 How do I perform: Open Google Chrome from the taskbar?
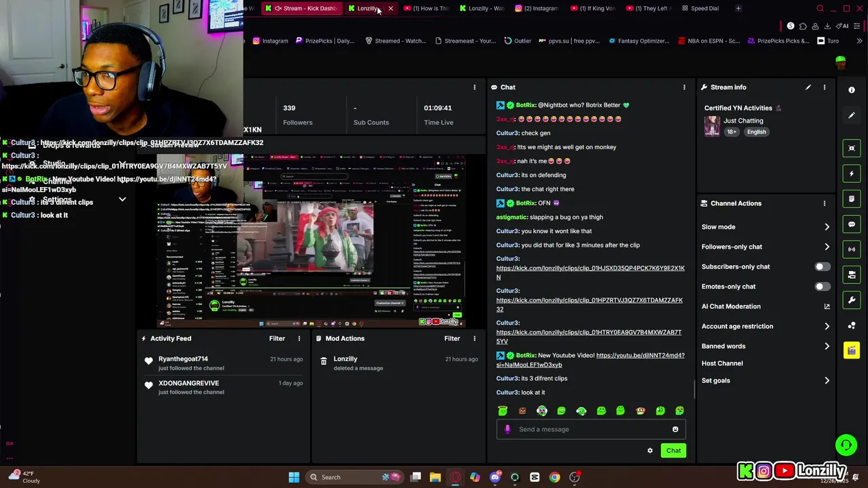point(555,477)
